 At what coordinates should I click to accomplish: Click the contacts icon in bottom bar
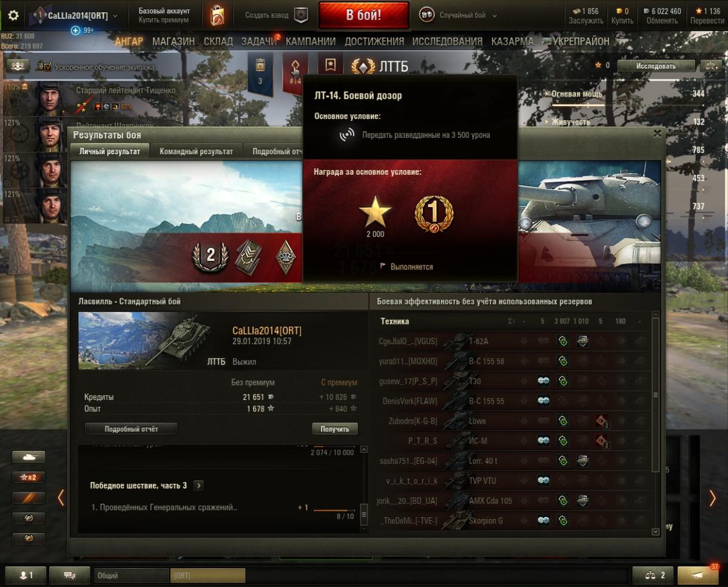(24, 575)
